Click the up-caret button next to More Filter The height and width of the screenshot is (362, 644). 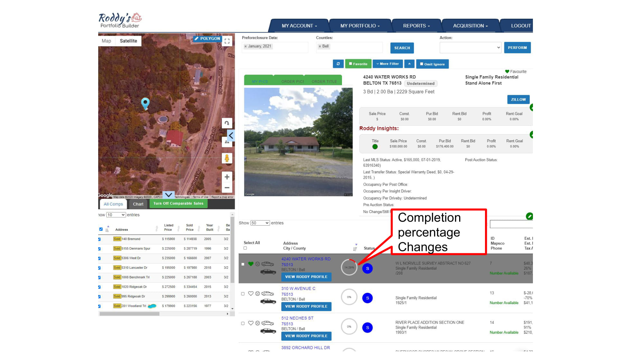click(409, 64)
